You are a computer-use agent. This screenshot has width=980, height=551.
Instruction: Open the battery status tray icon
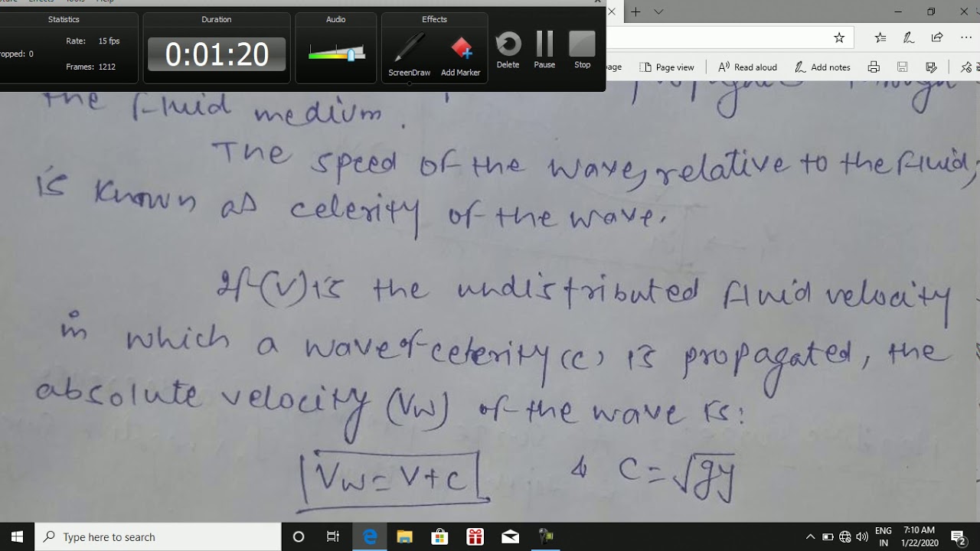point(828,536)
